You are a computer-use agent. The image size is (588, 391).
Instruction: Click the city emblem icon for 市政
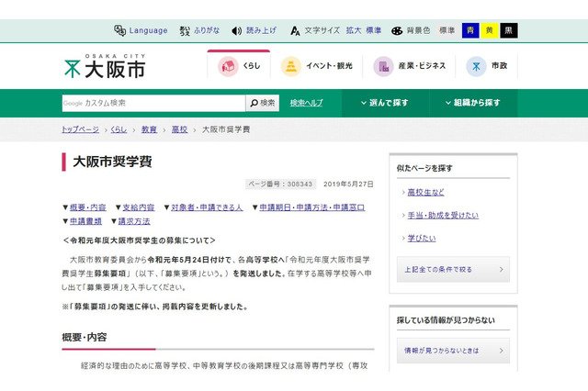[x=476, y=66]
